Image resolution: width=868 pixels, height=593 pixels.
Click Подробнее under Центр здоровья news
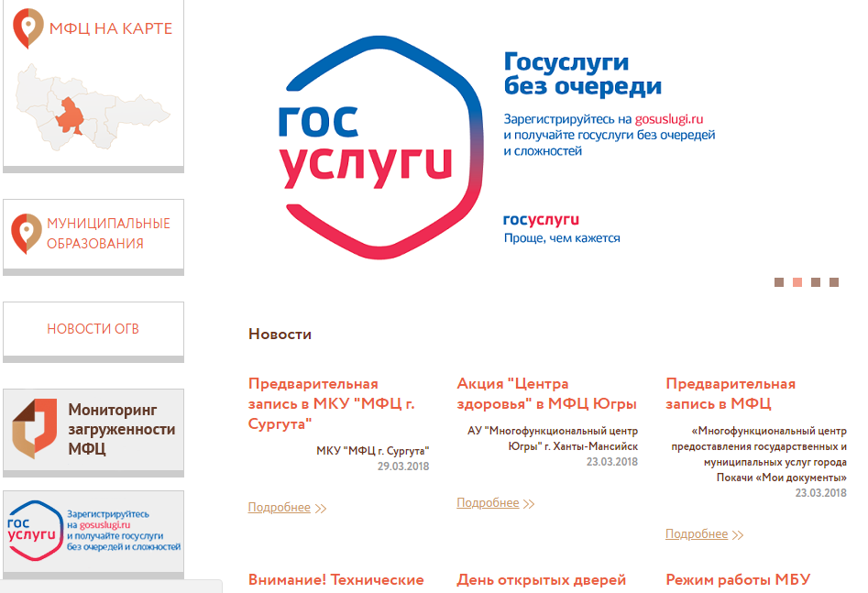tap(488, 503)
